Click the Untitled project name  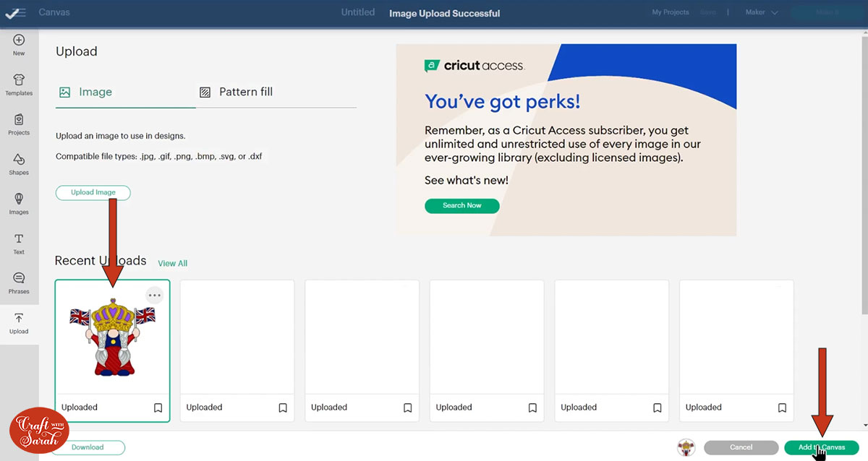(358, 12)
